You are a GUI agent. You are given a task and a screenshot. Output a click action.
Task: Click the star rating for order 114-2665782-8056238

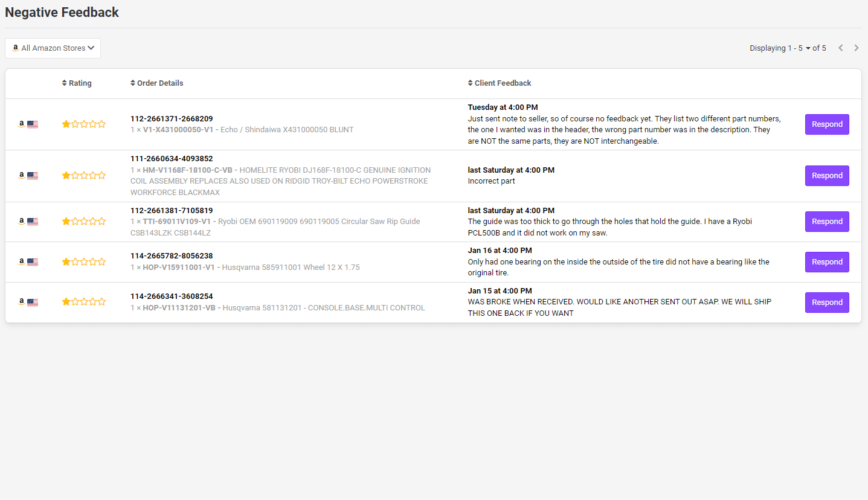84,262
